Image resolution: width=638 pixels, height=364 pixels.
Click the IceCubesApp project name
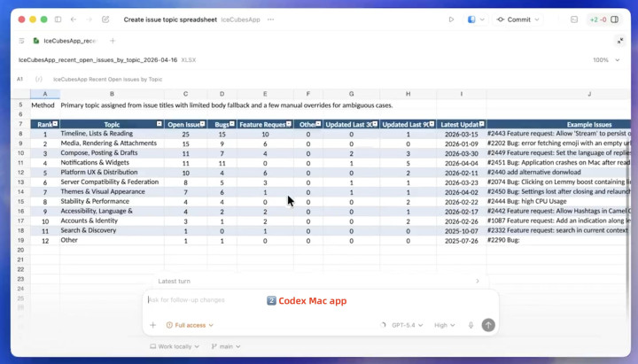[x=240, y=19]
